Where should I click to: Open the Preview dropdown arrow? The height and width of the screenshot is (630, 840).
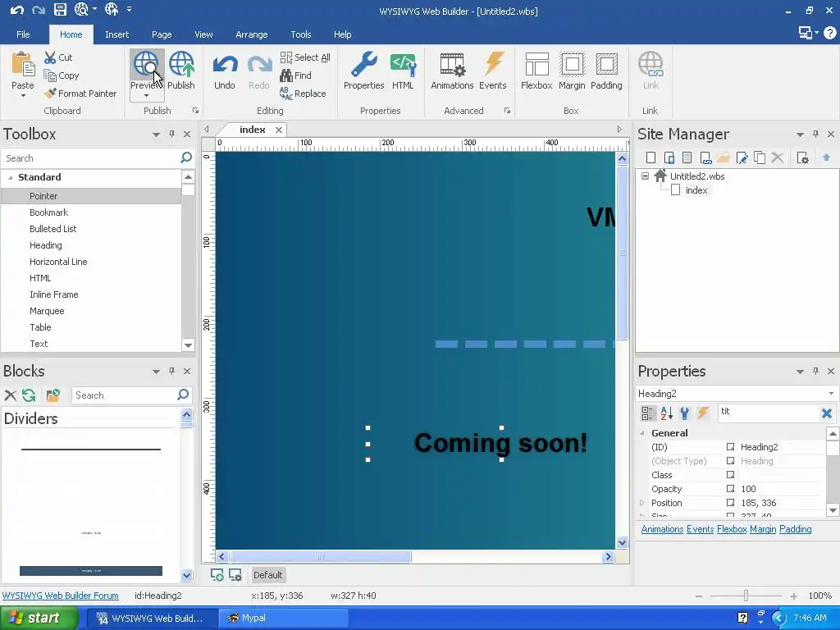click(146, 96)
